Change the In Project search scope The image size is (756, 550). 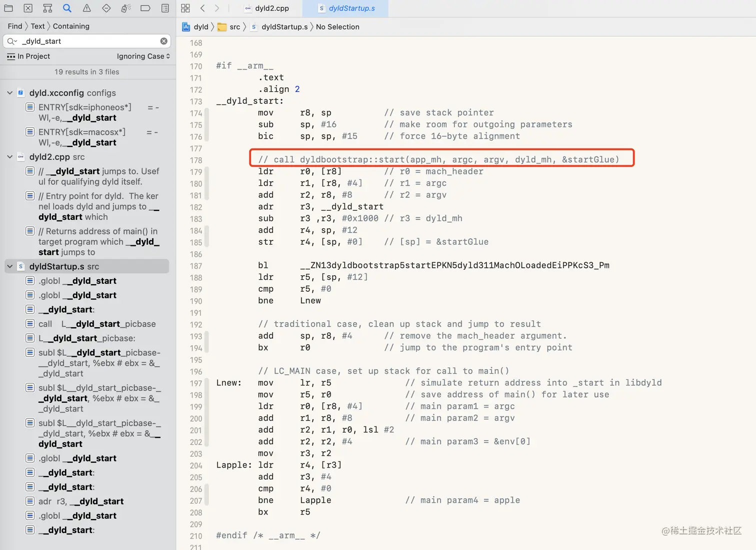tap(28, 56)
